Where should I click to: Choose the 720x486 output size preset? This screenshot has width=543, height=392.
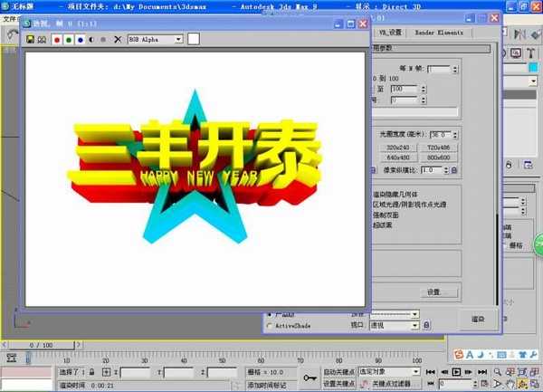438,148
